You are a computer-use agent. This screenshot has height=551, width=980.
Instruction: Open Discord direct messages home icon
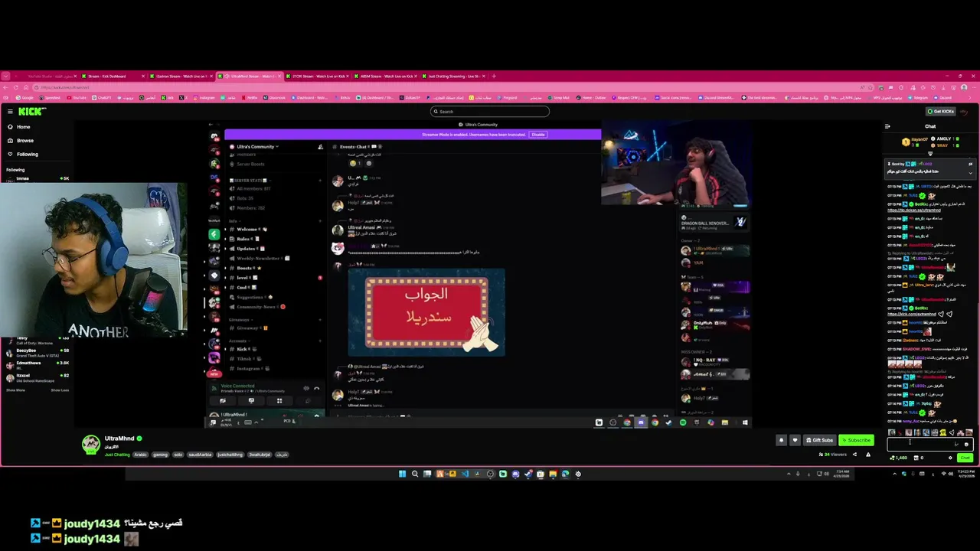click(x=214, y=135)
